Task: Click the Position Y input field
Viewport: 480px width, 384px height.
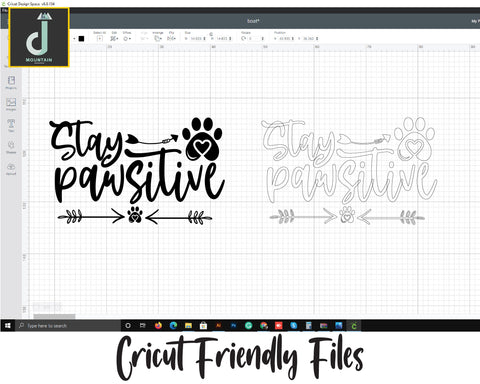Action: (309, 39)
